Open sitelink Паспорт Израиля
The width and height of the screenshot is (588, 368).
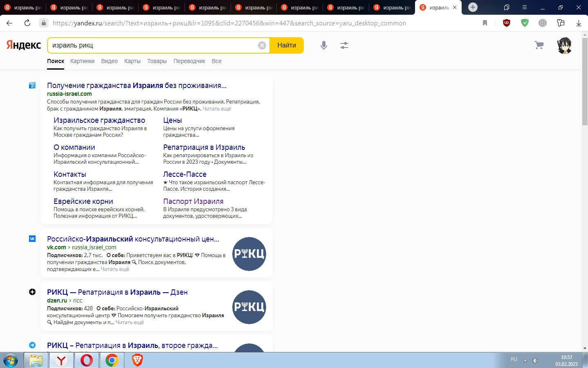click(x=193, y=201)
